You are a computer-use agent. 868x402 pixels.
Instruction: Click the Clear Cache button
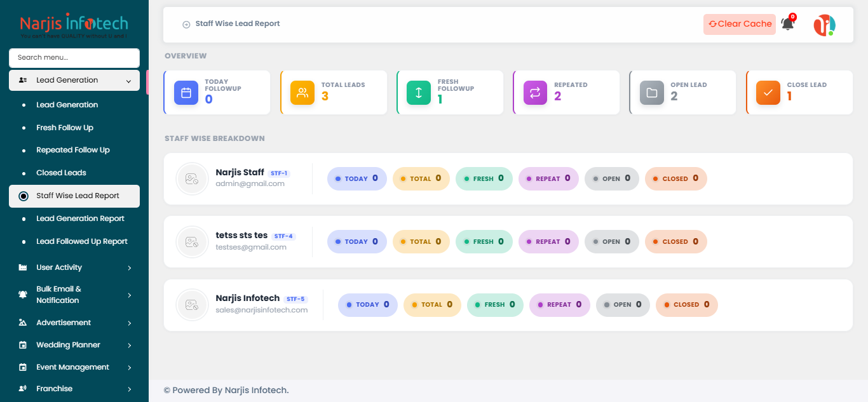(x=740, y=24)
